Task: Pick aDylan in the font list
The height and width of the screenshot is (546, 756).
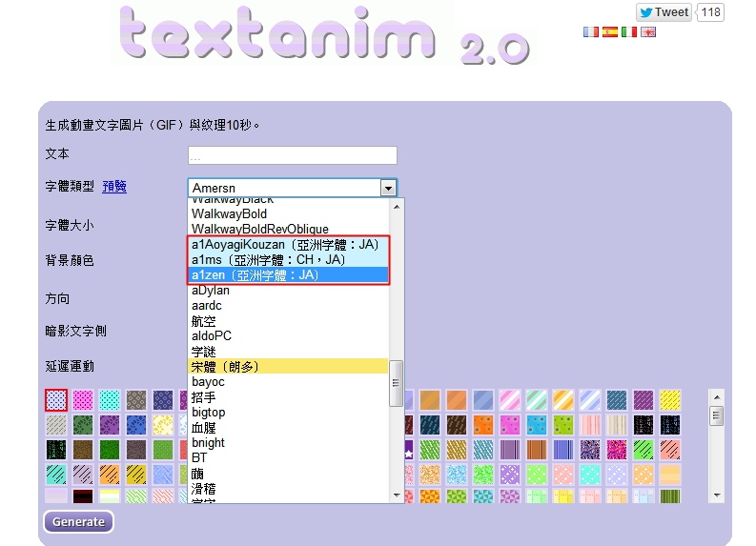Action: pyautogui.click(x=288, y=291)
